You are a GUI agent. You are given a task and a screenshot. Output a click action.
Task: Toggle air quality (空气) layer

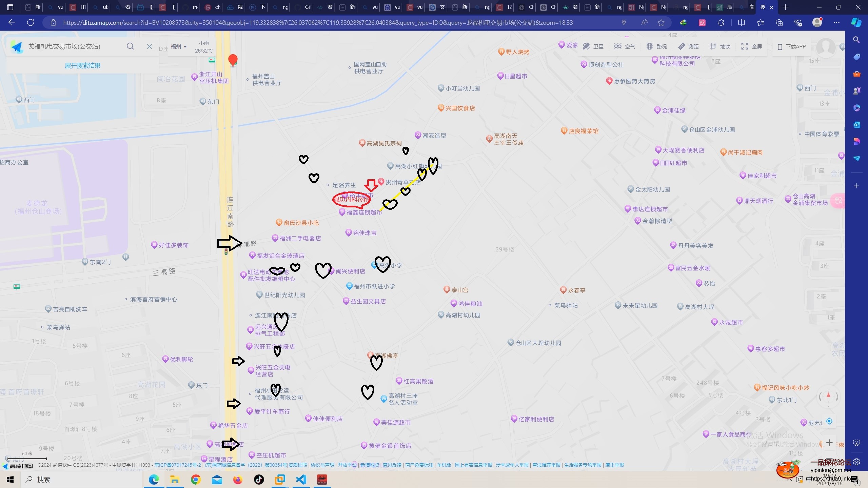[x=625, y=46]
